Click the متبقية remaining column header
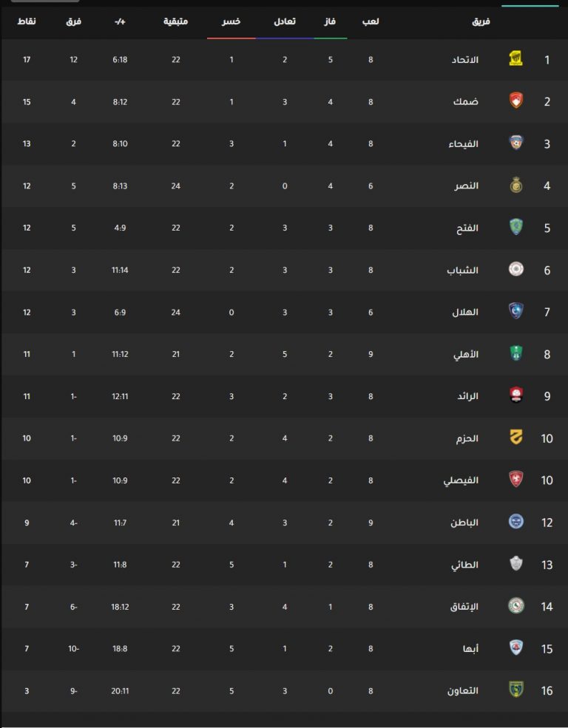The image size is (568, 728). tap(175, 21)
